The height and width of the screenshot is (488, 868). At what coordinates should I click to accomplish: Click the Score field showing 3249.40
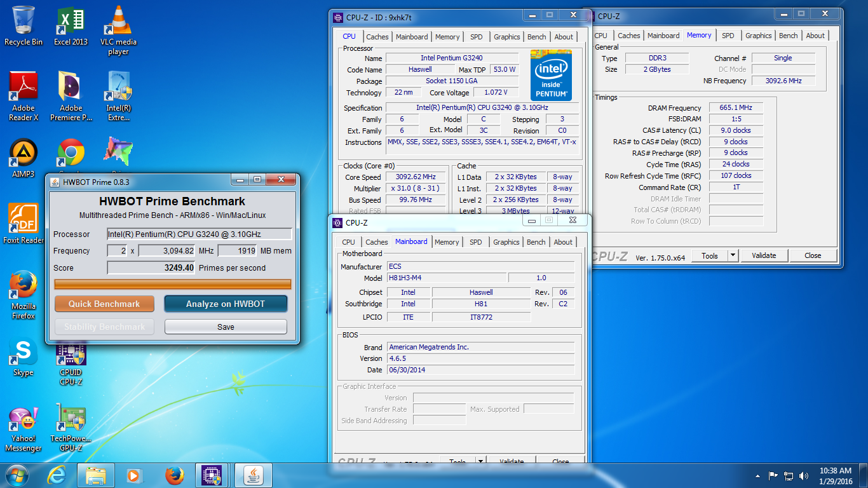(151, 268)
